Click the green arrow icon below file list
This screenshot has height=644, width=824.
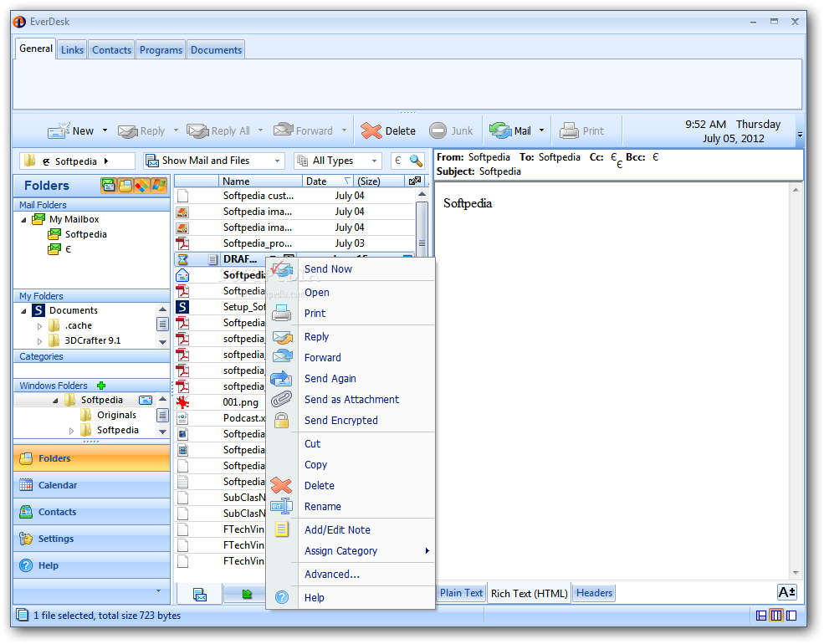(x=247, y=594)
